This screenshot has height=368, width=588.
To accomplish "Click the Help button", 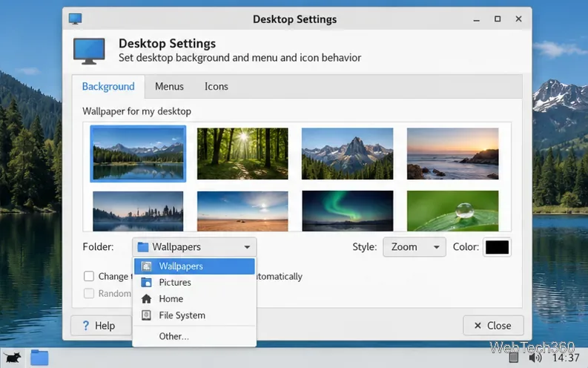I will click(x=101, y=325).
